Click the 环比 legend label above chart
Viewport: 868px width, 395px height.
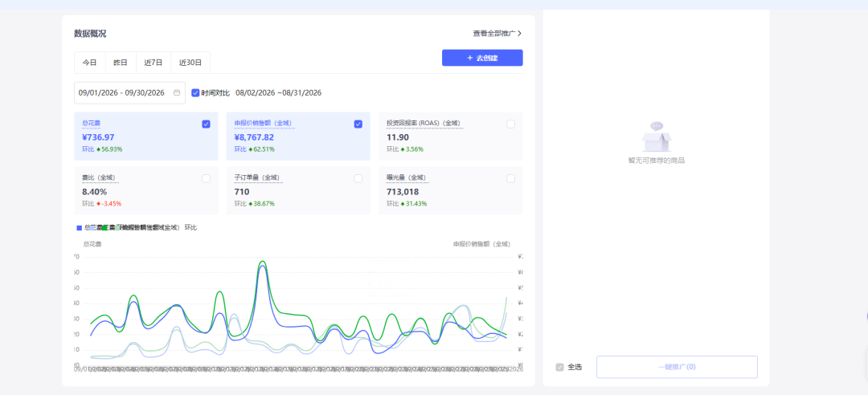(x=190, y=227)
